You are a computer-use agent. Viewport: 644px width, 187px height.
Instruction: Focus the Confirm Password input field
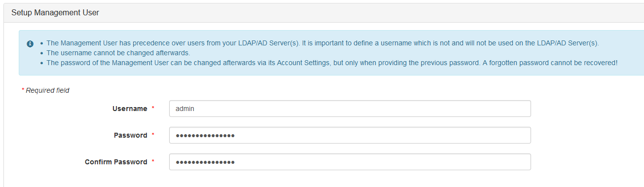[350, 162]
